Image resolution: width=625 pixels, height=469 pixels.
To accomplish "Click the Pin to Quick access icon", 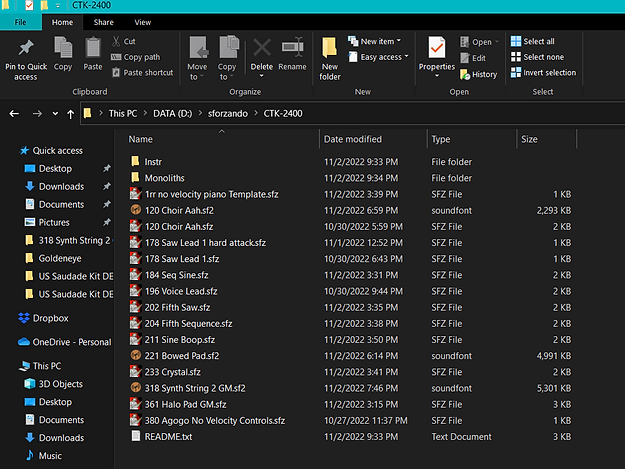I will (26, 48).
